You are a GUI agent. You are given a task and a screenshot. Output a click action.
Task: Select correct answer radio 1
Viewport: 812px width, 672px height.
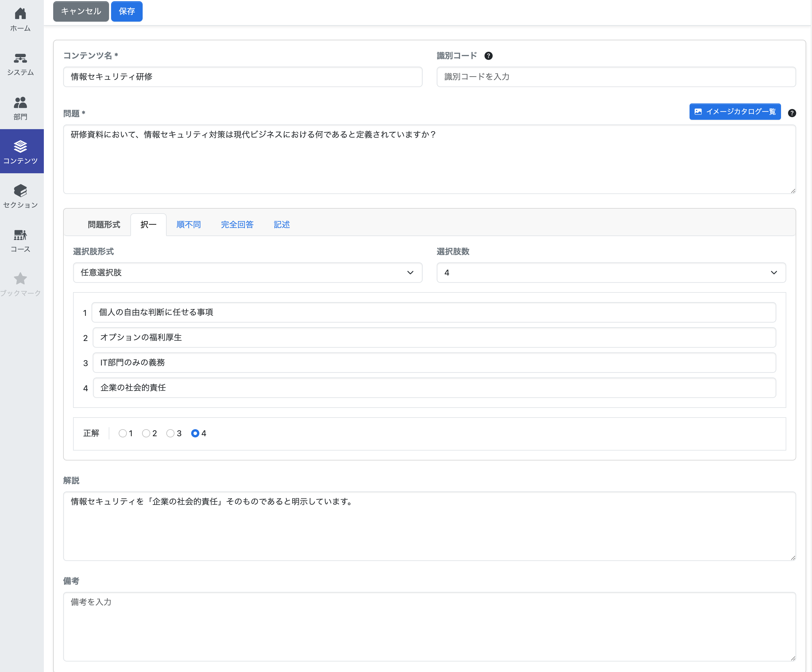pos(122,433)
